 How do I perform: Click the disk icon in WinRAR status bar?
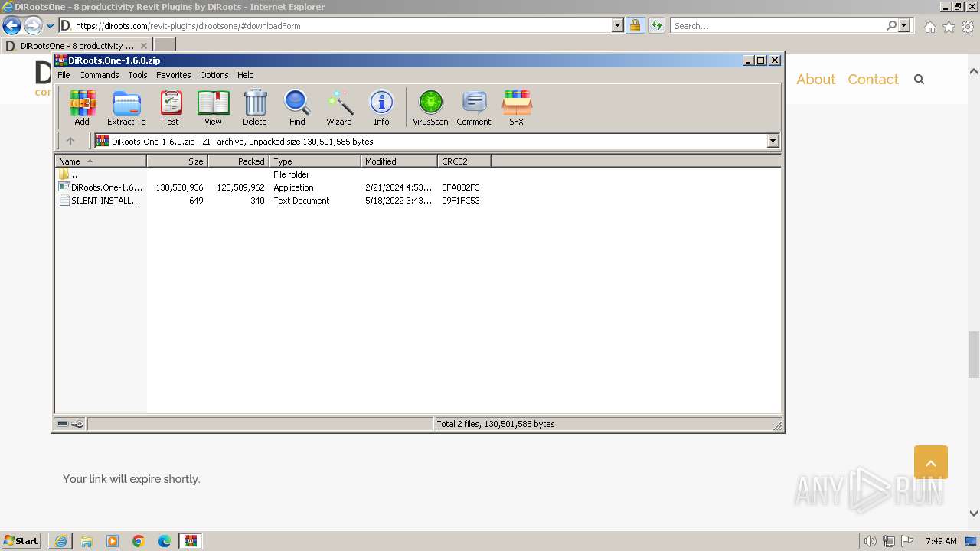(x=64, y=424)
